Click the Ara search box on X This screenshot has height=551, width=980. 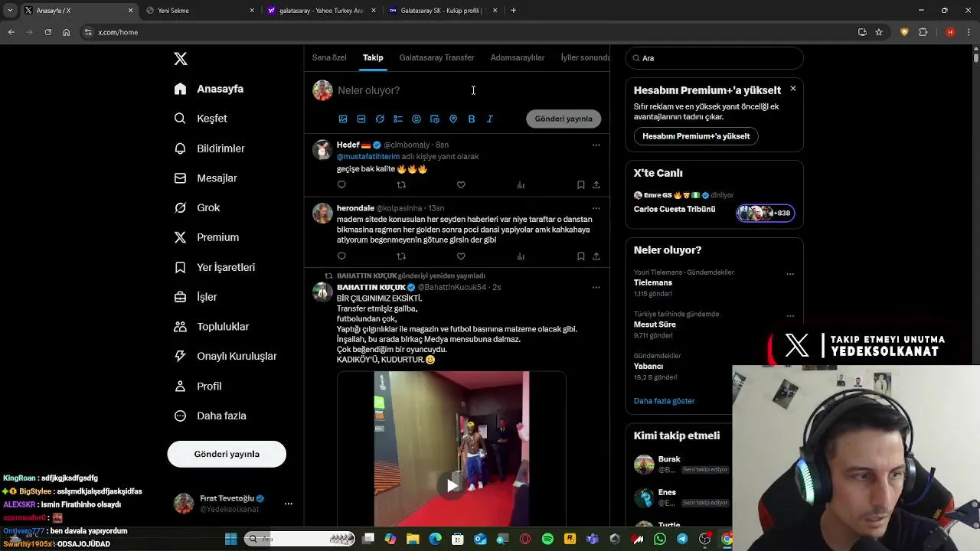(x=714, y=58)
